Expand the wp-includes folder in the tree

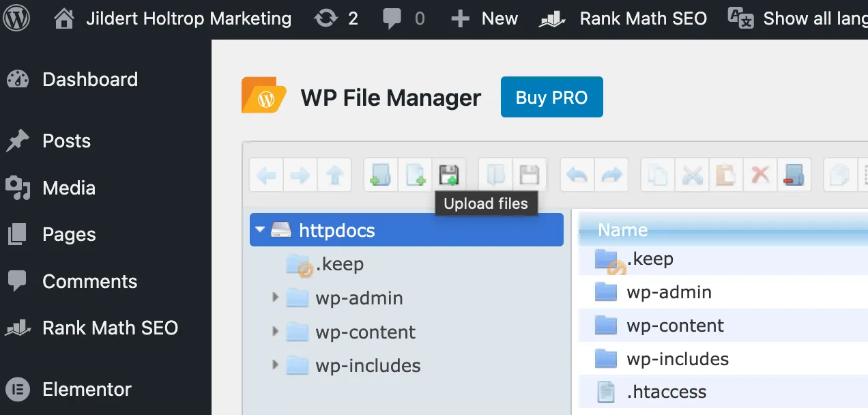(276, 365)
